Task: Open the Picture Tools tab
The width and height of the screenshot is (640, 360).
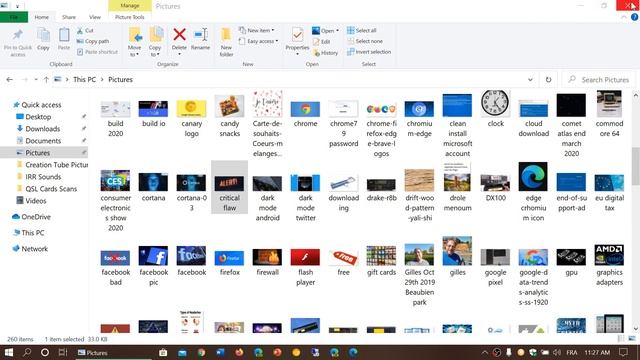Action: tap(129, 17)
